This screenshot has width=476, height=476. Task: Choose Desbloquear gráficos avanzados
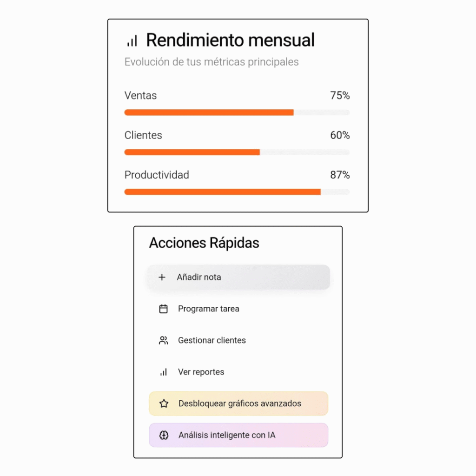click(239, 404)
